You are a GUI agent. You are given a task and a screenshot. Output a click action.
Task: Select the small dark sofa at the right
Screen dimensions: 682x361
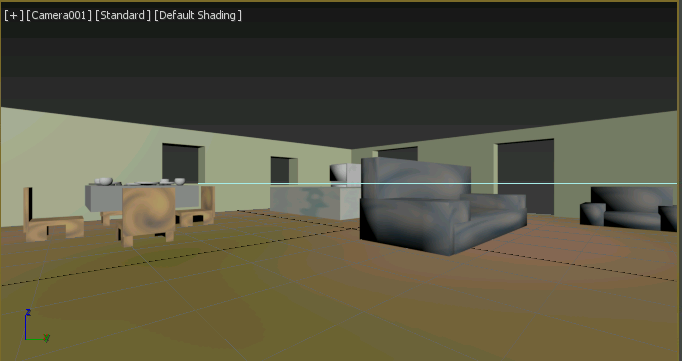click(x=629, y=209)
